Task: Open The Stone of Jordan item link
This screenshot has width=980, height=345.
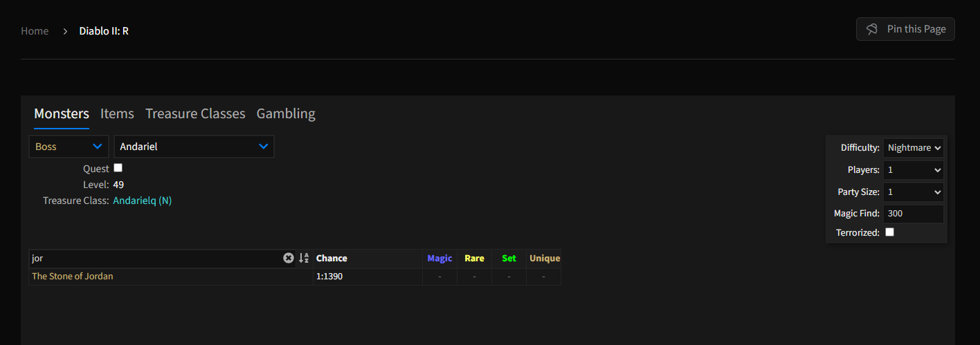Action: 73,277
